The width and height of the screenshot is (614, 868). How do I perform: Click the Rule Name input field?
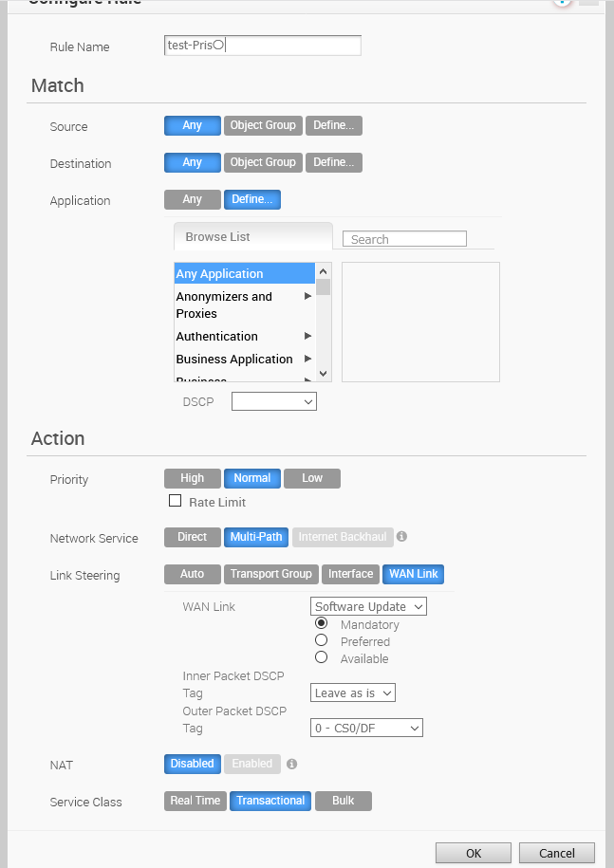[x=263, y=46]
